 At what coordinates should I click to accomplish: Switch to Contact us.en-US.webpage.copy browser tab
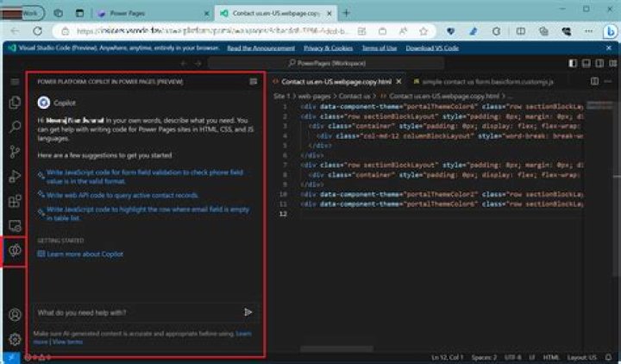(276, 14)
